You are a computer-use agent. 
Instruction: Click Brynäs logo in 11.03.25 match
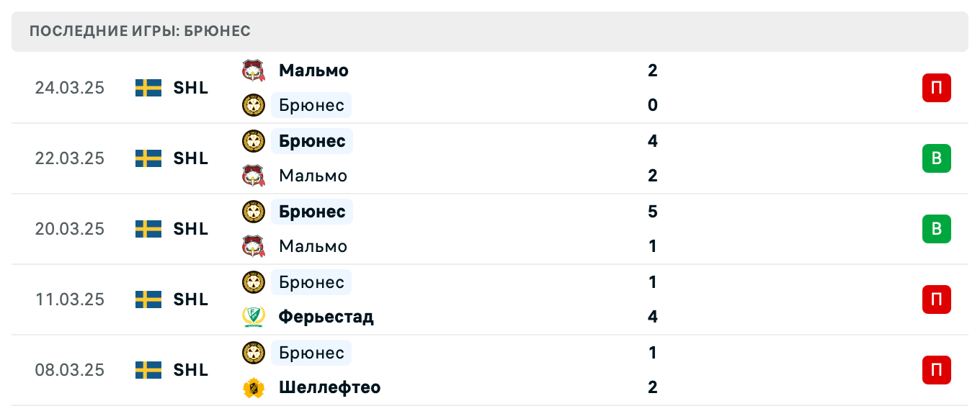253,282
